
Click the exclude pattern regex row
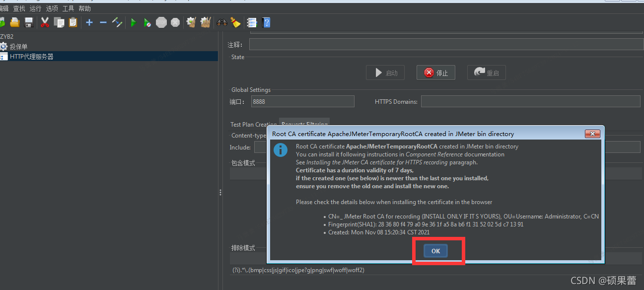tap(298, 270)
